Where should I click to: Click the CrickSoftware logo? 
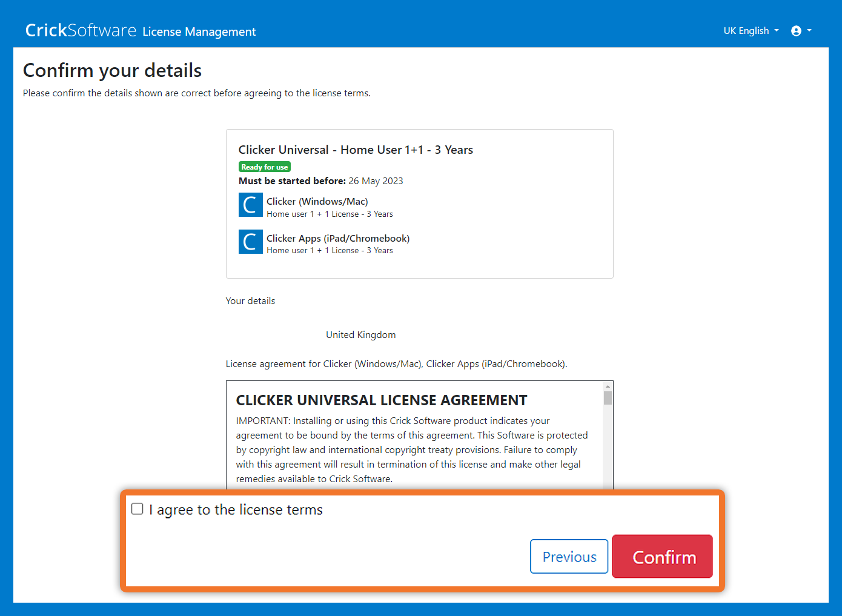click(81, 30)
